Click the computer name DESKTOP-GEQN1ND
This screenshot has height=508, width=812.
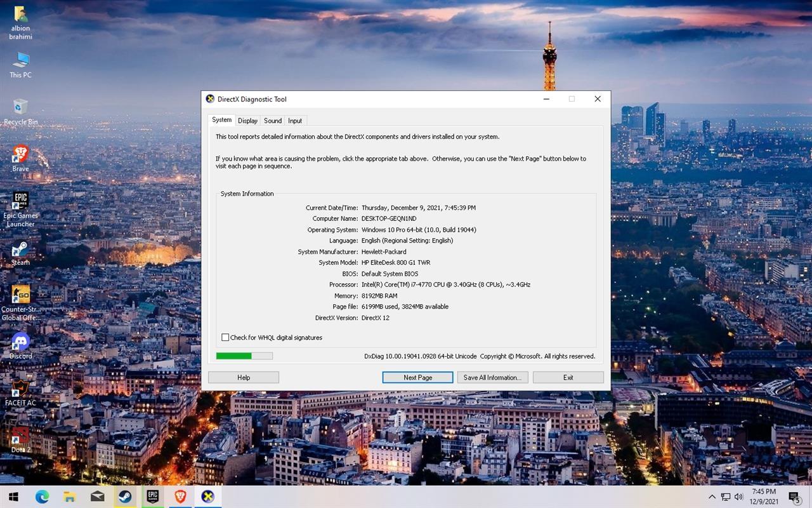(x=389, y=219)
